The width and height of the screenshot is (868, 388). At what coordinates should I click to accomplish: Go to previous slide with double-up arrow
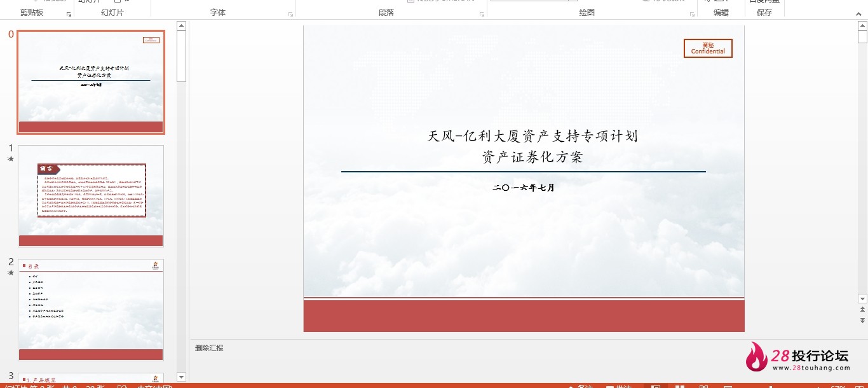(x=862, y=309)
